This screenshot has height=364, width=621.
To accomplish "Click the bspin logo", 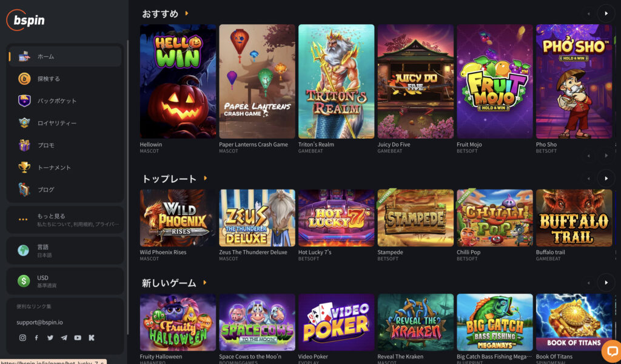I will [x=25, y=20].
